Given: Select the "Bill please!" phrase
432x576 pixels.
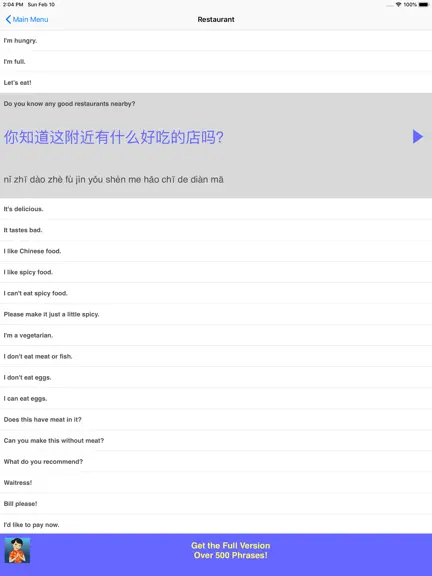Looking at the screenshot, I should (216, 504).
